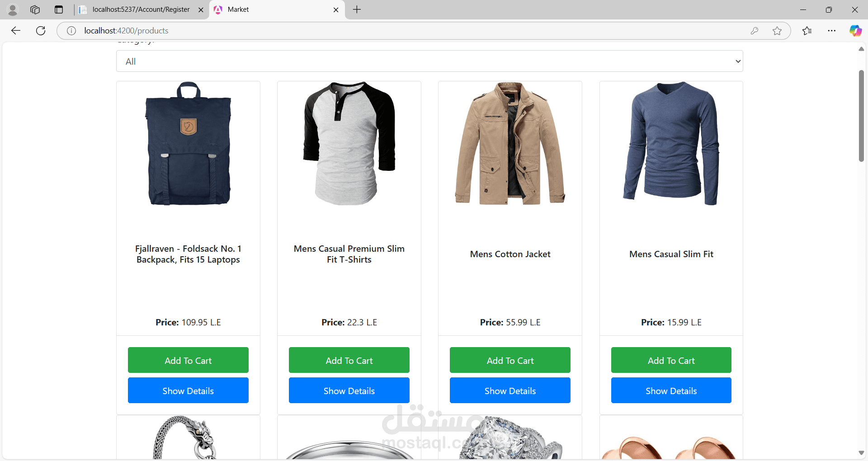Image resolution: width=868 pixels, height=461 pixels.
Task: Open a new browser tab
Action: [x=357, y=9]
